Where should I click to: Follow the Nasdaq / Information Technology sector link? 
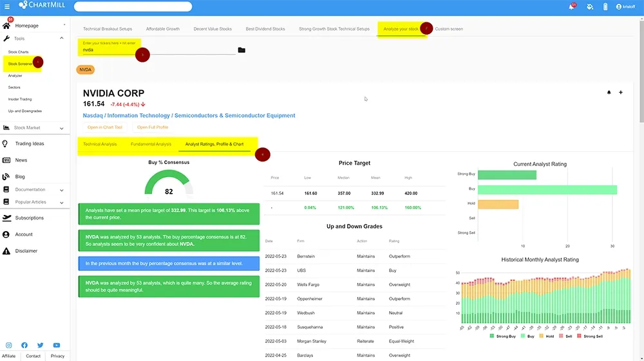(189, 116)
